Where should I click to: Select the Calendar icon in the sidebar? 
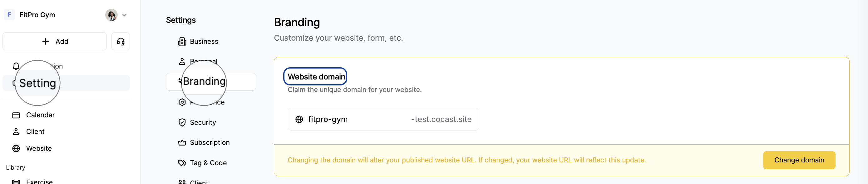click(x=16, y=115)
